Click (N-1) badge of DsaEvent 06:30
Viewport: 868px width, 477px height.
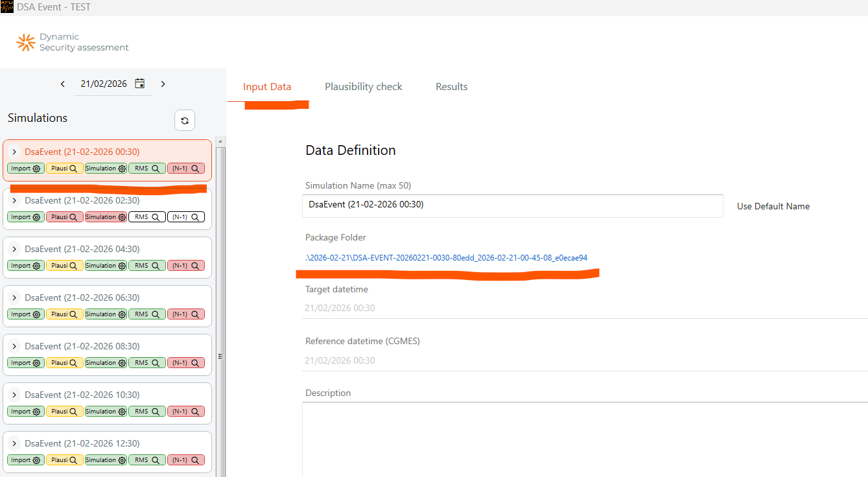point(186,314)
